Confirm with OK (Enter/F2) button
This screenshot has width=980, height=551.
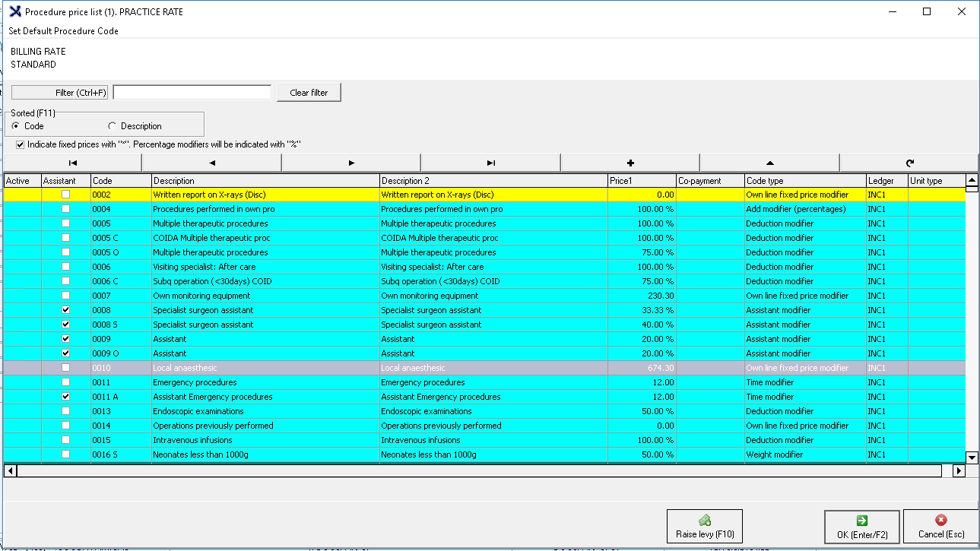tap(861, 526)
